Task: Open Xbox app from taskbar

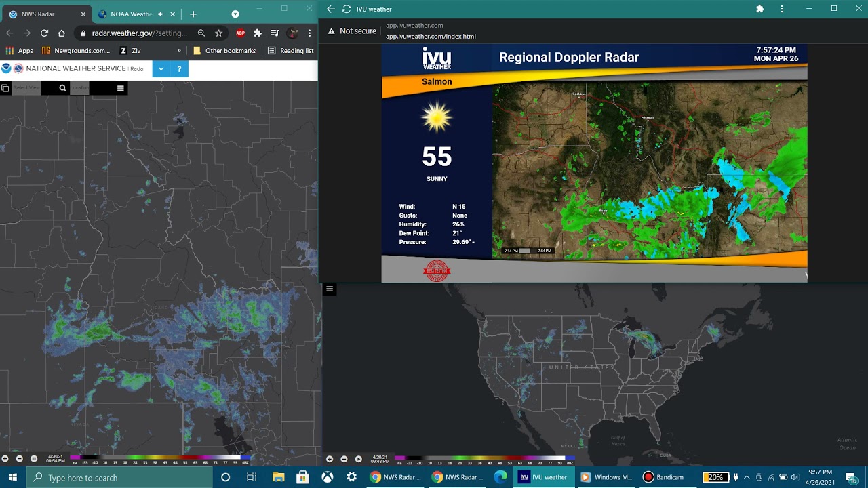Action: click(x=328, y=477)
